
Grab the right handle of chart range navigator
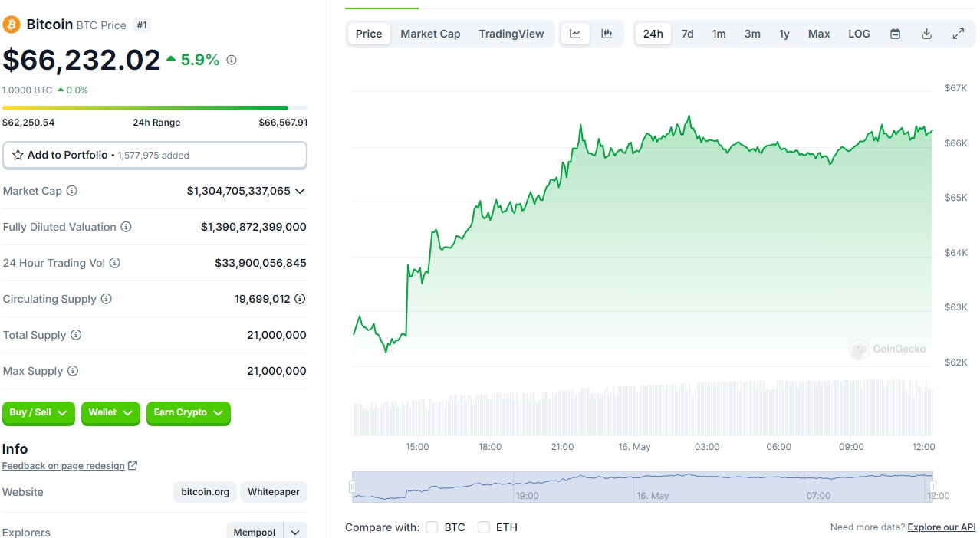click(932, 487)
